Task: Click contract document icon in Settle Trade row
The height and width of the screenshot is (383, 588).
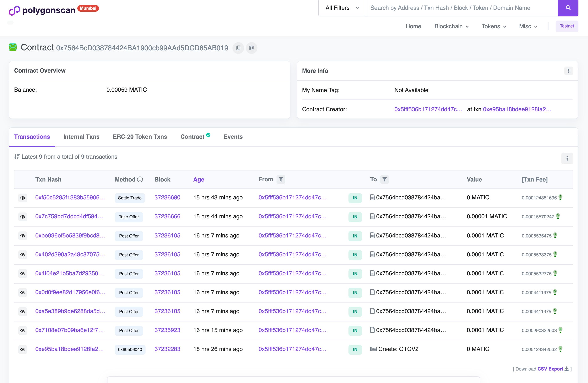Action: pyautogui.click(x=372, y=197)
